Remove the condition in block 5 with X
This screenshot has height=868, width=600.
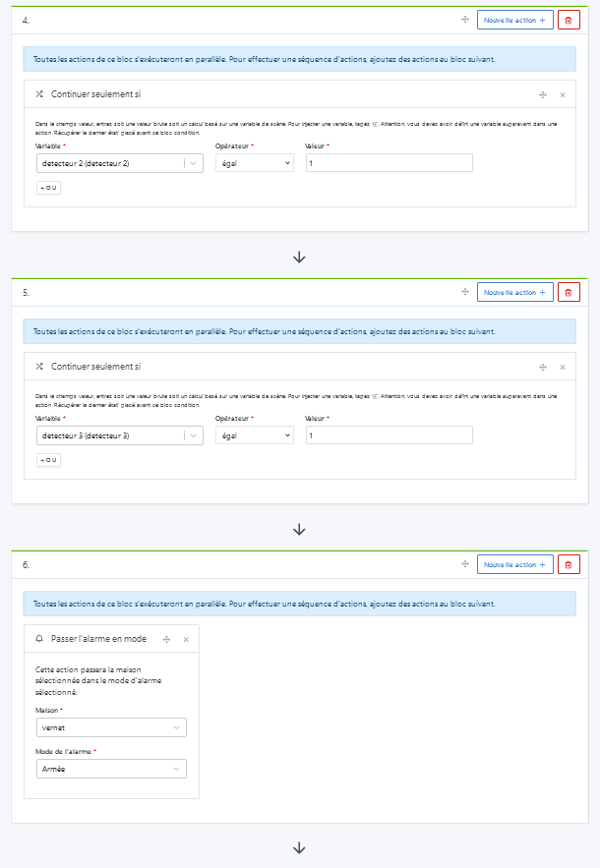coord(563,368)
